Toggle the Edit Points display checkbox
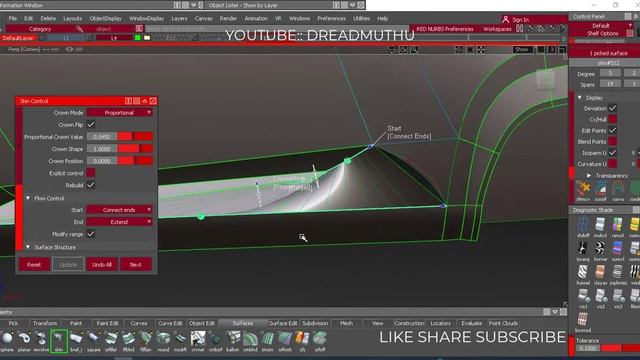640x360 pixels. click(612, 130)
